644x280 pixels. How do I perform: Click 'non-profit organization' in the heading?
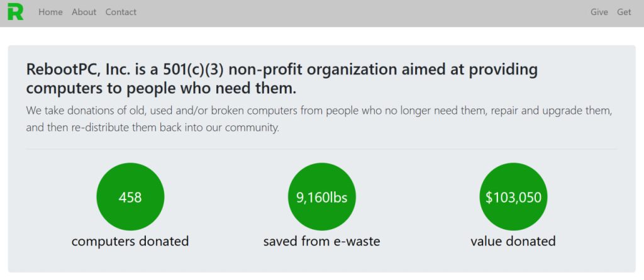[313, 70]
